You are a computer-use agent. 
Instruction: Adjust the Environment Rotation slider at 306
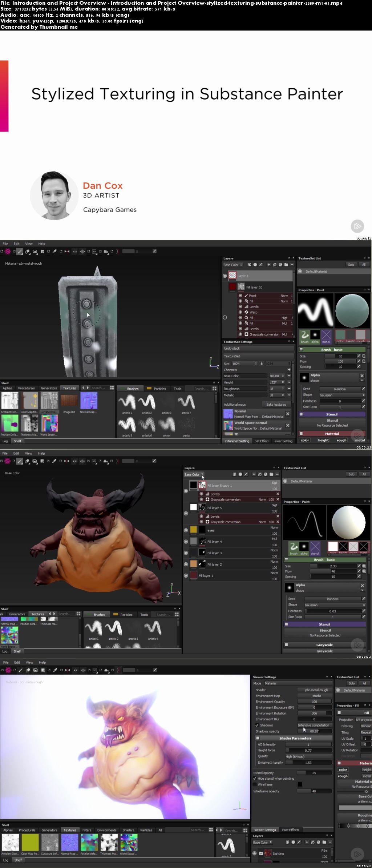pos(315,713)
